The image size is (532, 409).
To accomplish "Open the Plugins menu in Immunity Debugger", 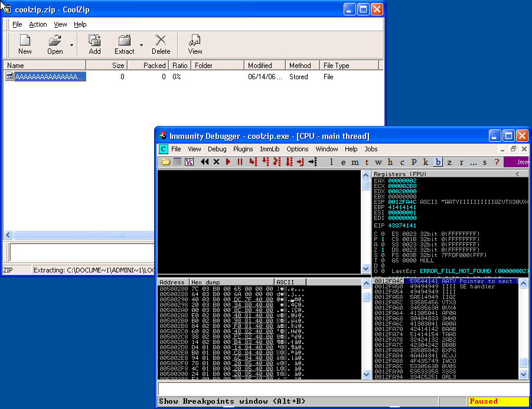I will coord(243,149).
